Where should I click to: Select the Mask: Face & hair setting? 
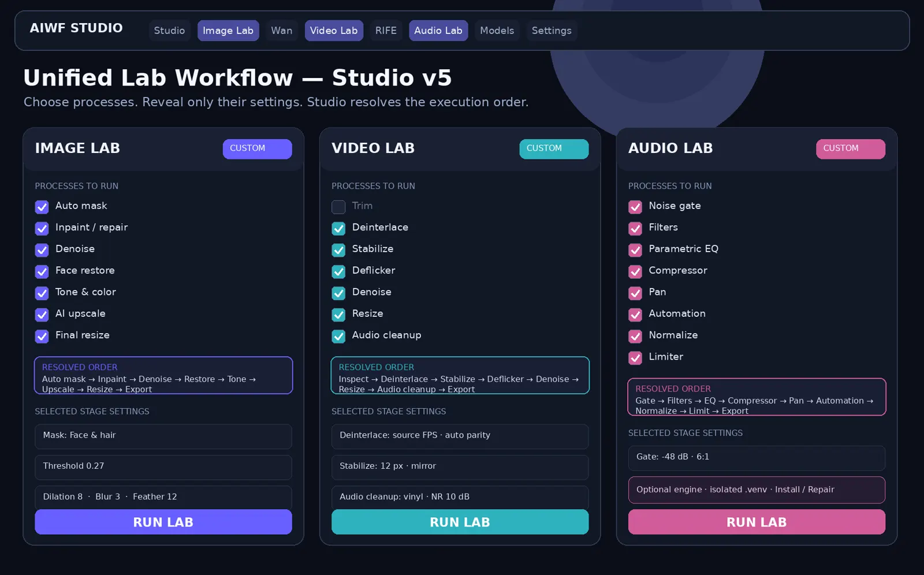point(163,436)
